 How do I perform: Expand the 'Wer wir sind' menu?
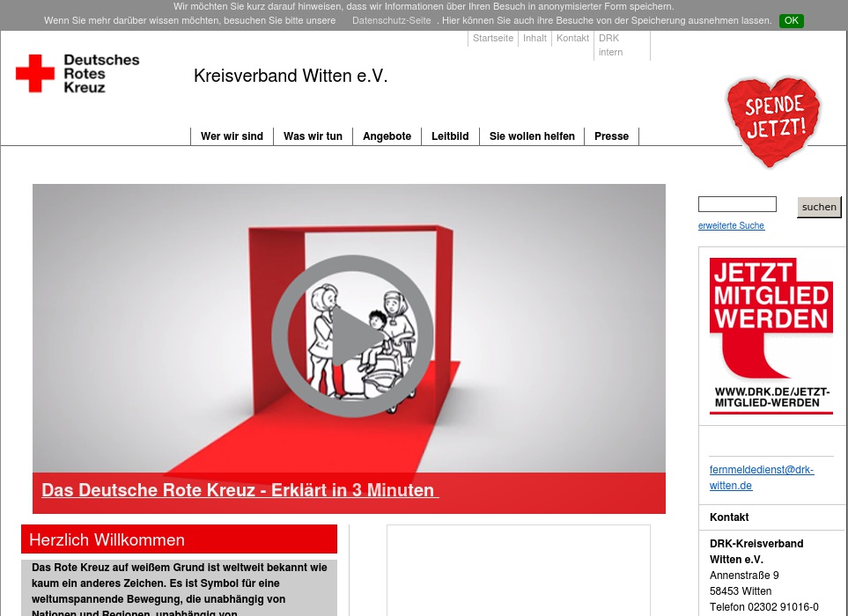(x=232, y=136)
